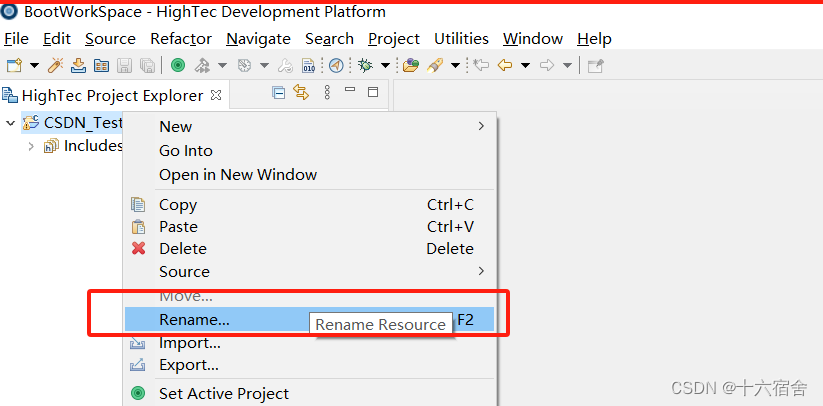The image size is (823, 406).
Task: Minimize the Project Explorer panel
Action: (350, 90)
